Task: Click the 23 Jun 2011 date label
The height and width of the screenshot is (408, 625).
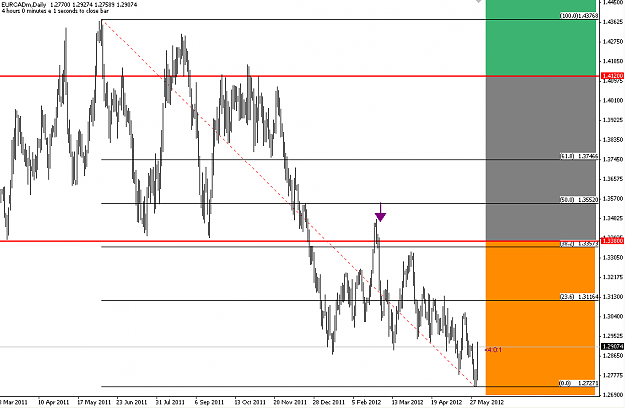Action: (132, 402)
